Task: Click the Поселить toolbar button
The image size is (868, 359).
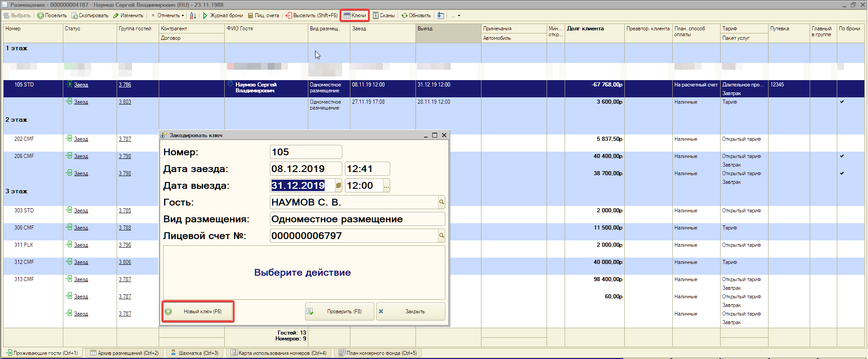Action: (52, 15)
